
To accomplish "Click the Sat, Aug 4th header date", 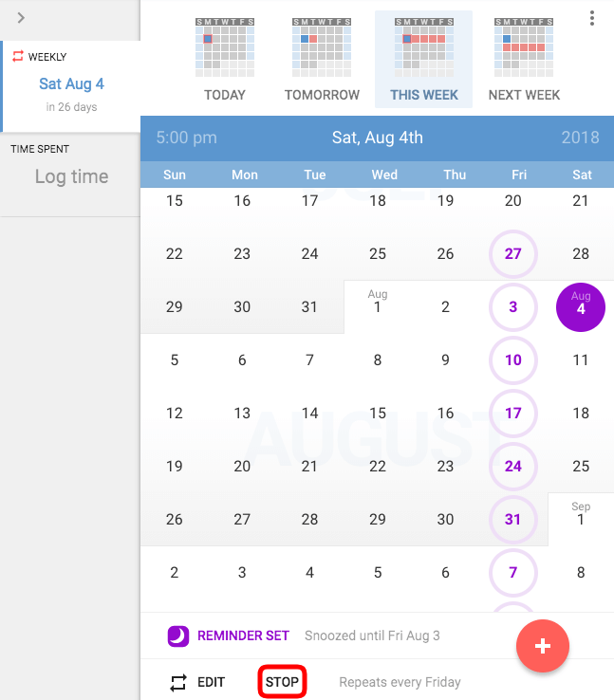I will pos(378,138).
